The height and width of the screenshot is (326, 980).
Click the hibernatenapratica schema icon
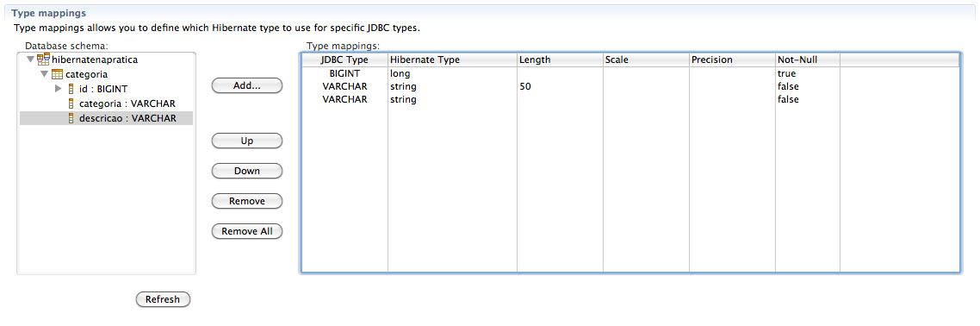click(43, 60)
